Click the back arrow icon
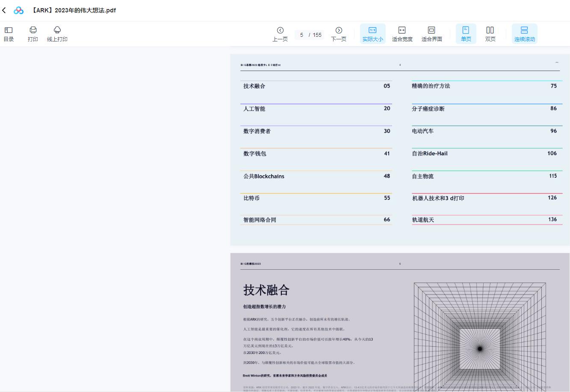Viewport: 570px width, 392px height. [x=4, y=10]
